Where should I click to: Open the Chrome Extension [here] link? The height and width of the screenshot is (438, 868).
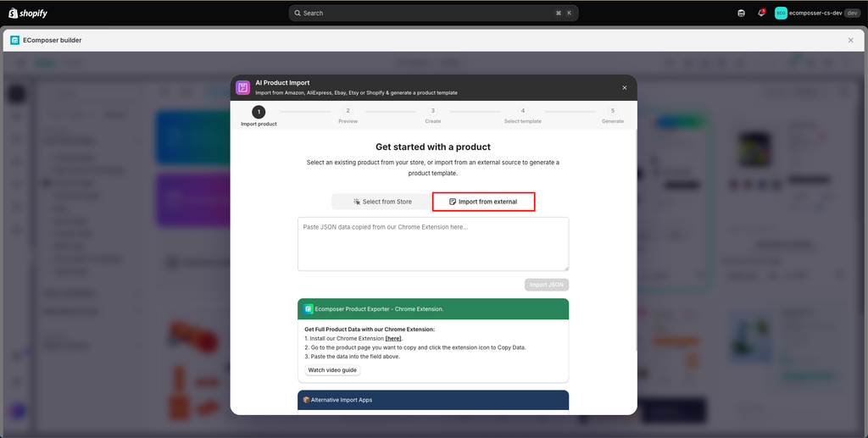(x=393, y=339)
